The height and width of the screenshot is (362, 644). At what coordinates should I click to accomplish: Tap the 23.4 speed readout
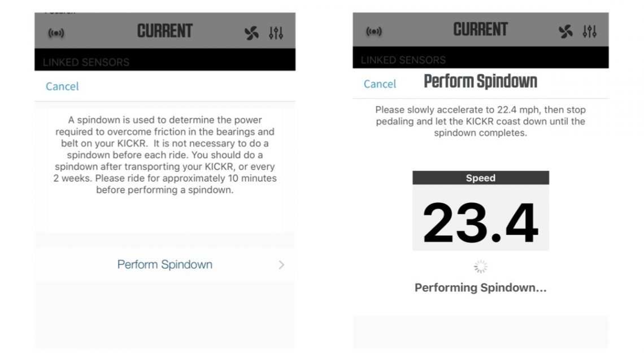coord(481,221)
